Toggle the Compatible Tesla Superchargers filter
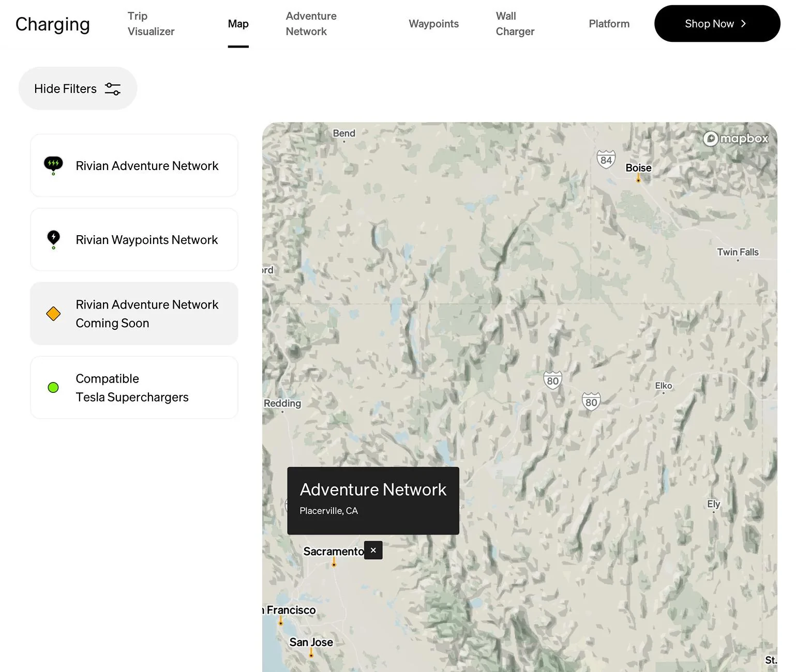The height and width of the screenshot is (672, 796). [x=134, y=388]
